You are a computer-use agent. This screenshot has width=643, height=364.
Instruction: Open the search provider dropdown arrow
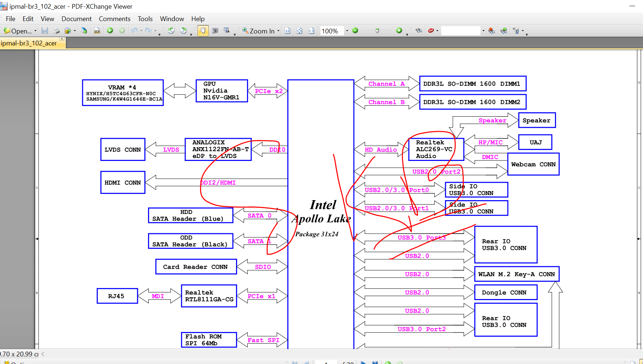437,31
